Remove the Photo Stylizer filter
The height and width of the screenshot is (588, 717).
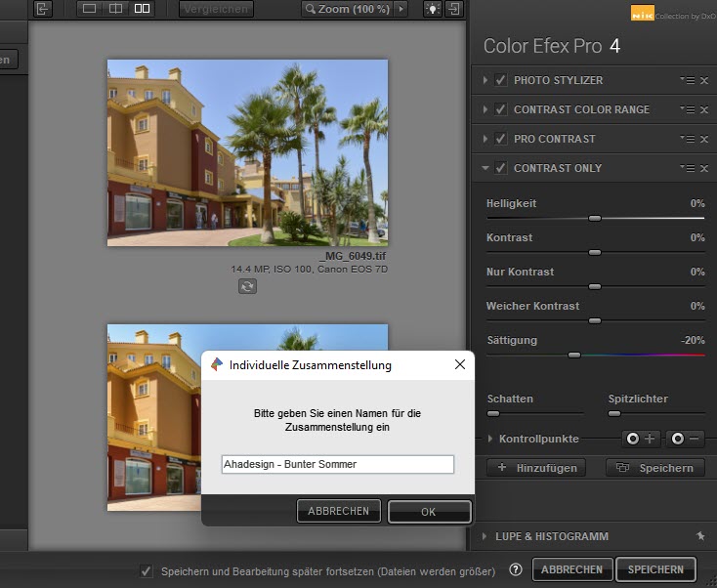pyautogui.click(x=704, y=80)
